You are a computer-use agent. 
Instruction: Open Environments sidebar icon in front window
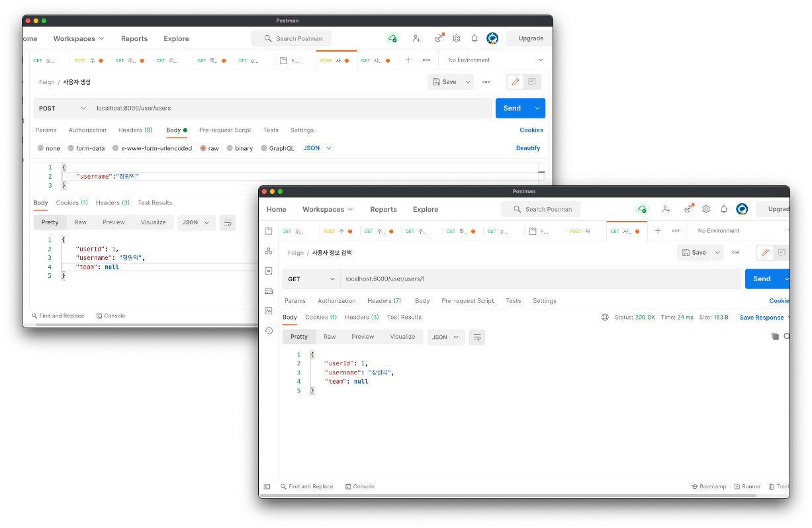pyautogui.click(x=268, y=271)
